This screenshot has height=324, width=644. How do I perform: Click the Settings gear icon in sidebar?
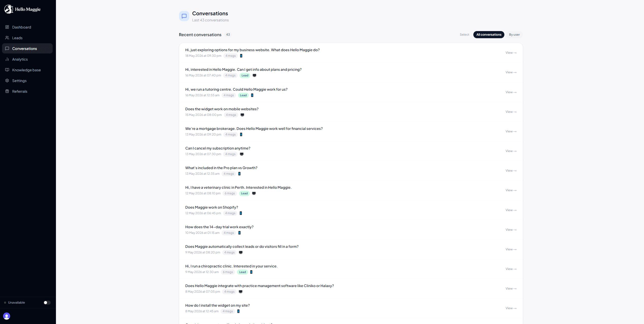[7, 80]
